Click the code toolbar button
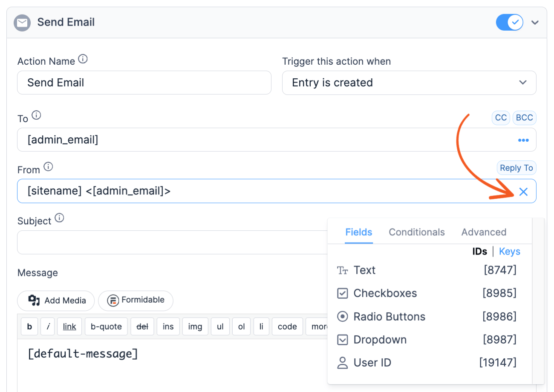Screen dimensions: 554x392 click(x=287, y=326)
